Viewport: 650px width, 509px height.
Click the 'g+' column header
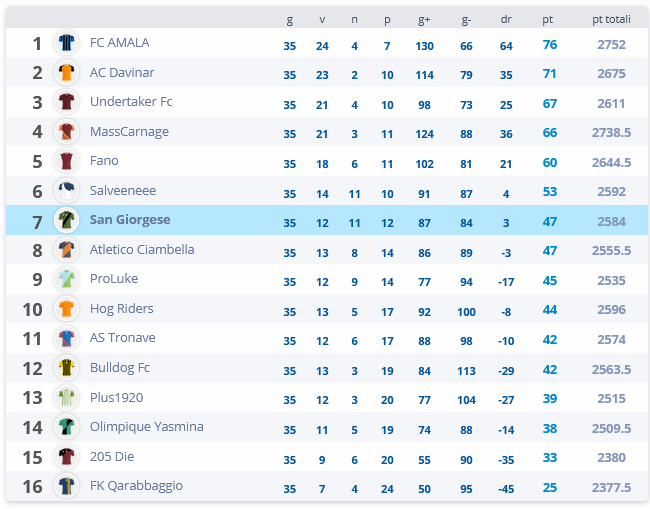(424, 19)
